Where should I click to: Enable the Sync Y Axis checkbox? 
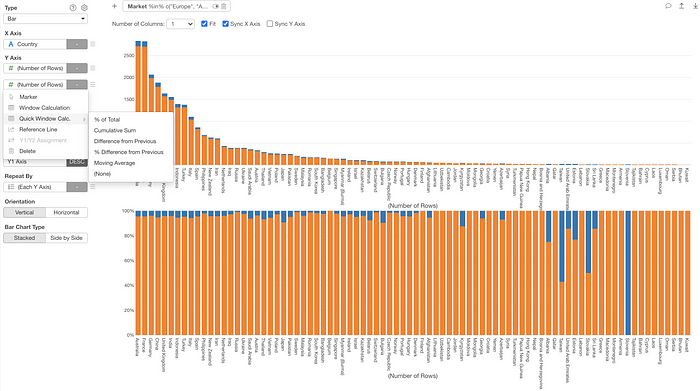click(270, 24)
